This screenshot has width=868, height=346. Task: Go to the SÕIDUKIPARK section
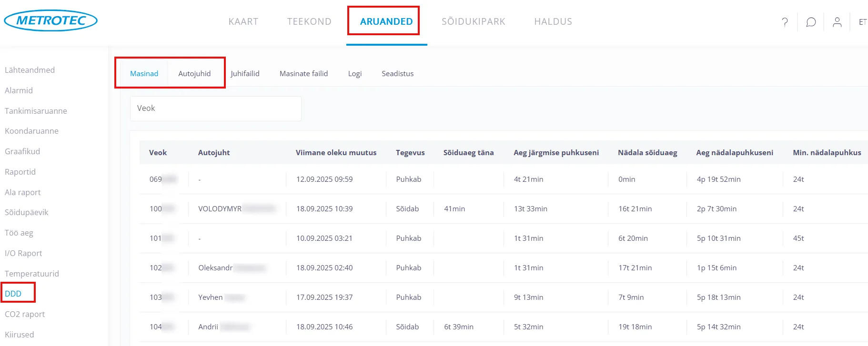tap(473, 21)
